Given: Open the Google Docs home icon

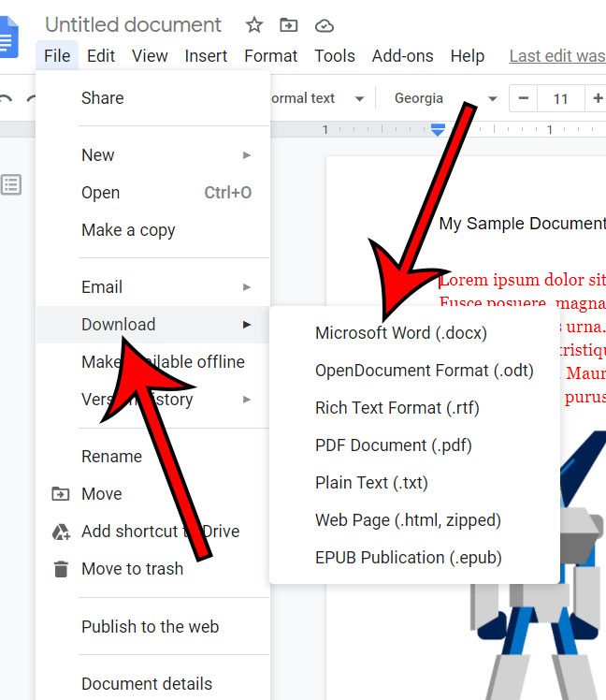Looking at the screenshot, I should click(x=9, y=37).
